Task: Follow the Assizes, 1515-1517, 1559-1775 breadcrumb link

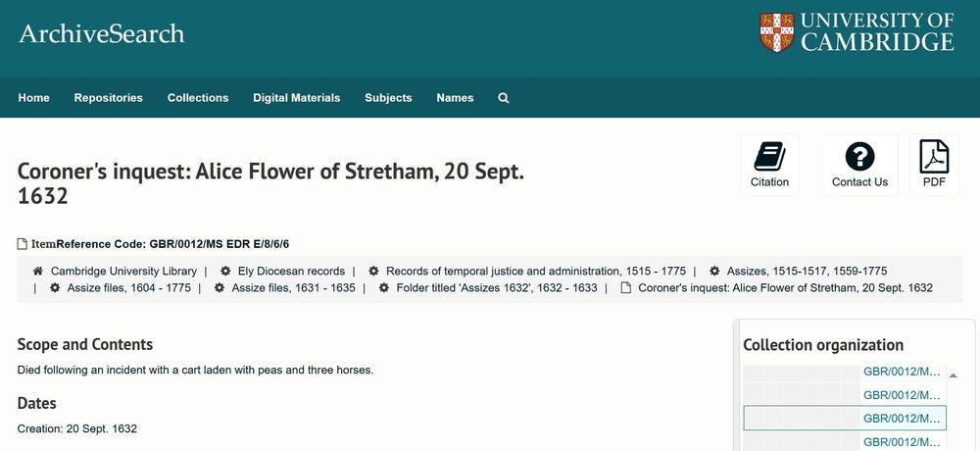Action: click(x=807, y=271)
